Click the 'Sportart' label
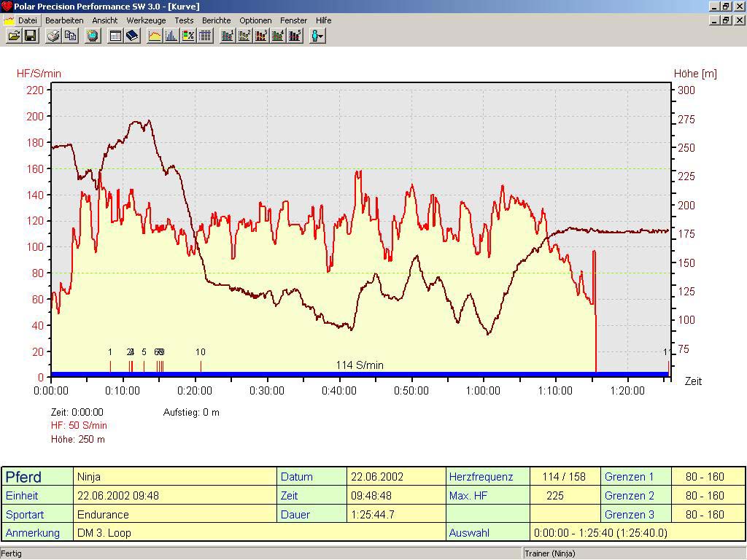This screenshot has height=560, width=747. 25,515
